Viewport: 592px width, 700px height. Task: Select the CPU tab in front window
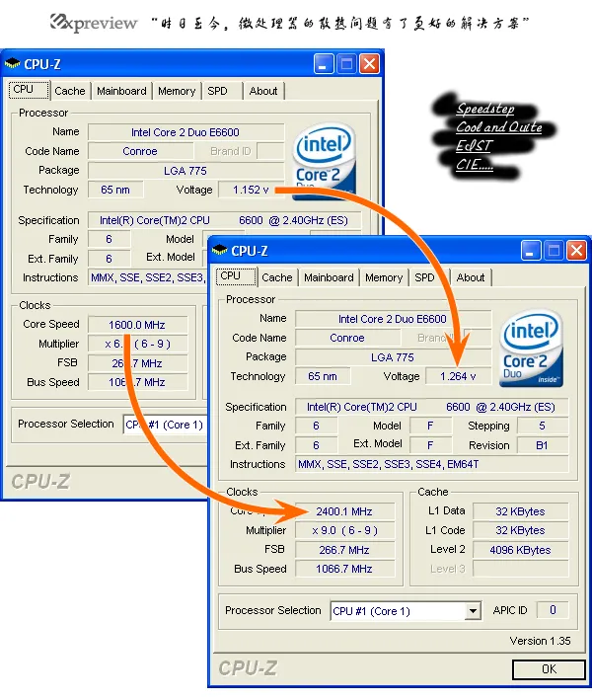[236, 275]
